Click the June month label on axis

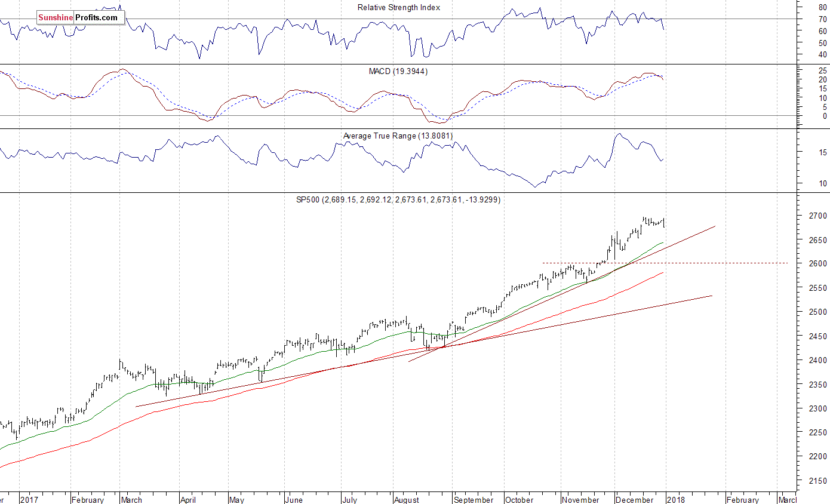click(x=294, y=500)
